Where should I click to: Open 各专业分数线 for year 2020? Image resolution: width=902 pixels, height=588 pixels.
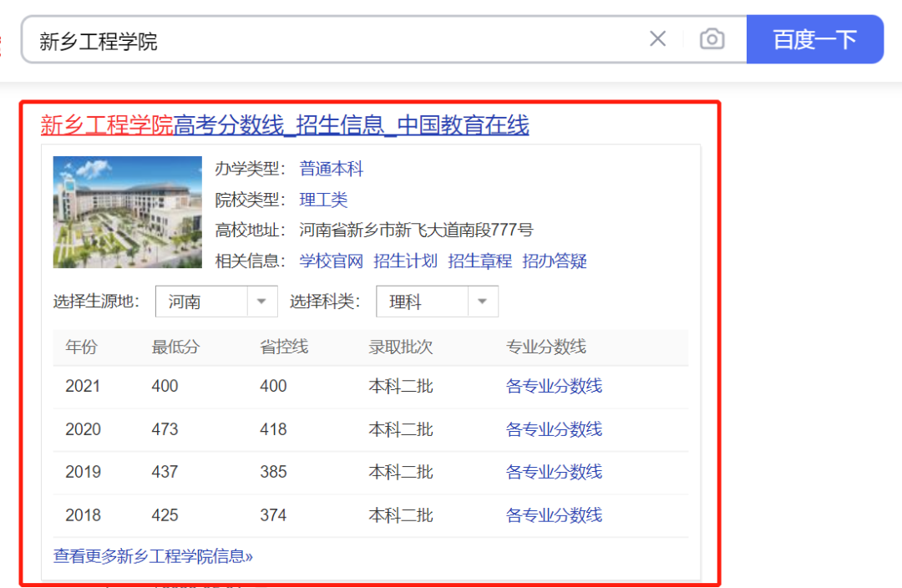point(554,429)
